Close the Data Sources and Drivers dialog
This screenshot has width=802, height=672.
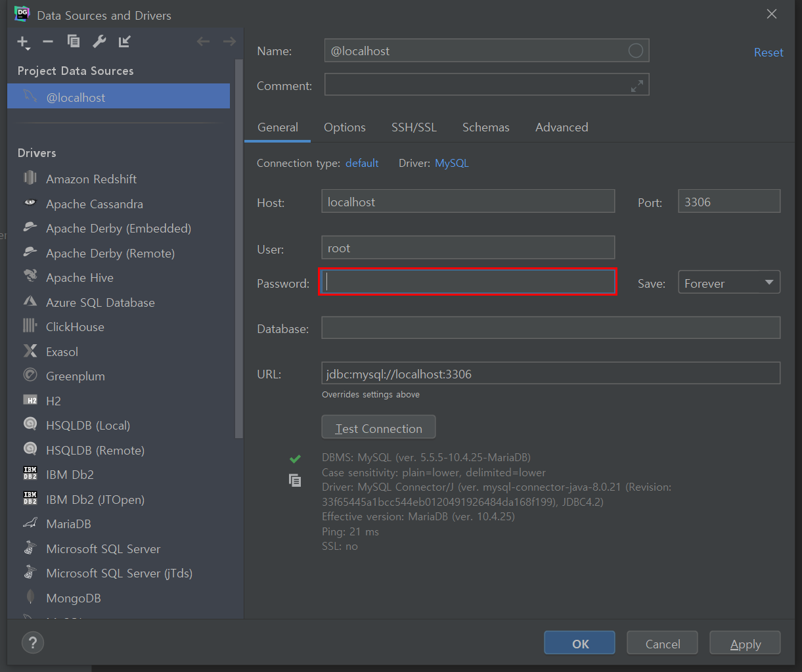point(772,14)
